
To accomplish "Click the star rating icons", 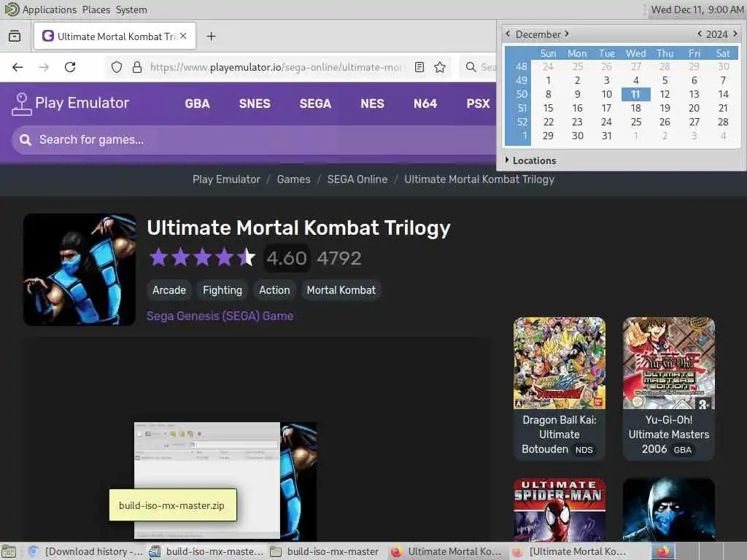I will [203, 257].
